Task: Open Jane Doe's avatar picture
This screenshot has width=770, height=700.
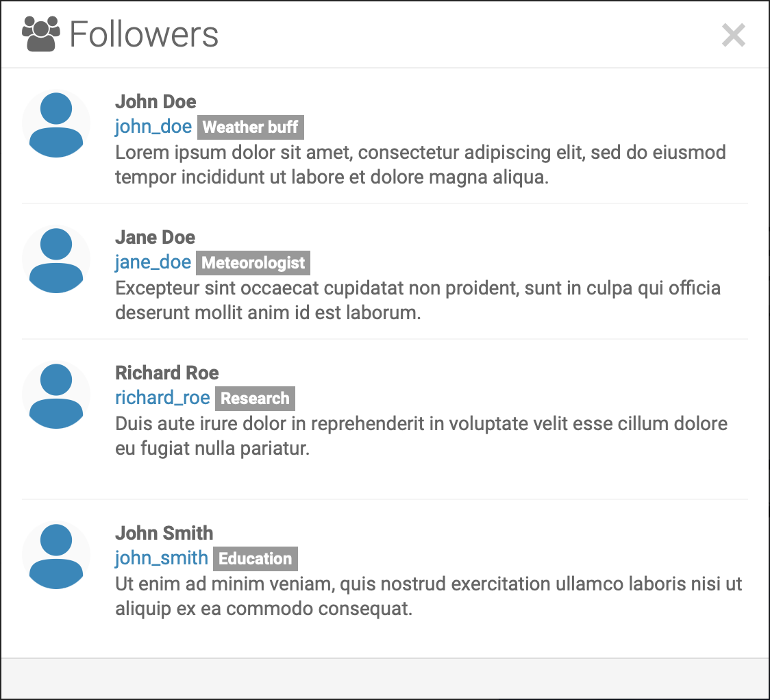Action: tap(56, 260)
